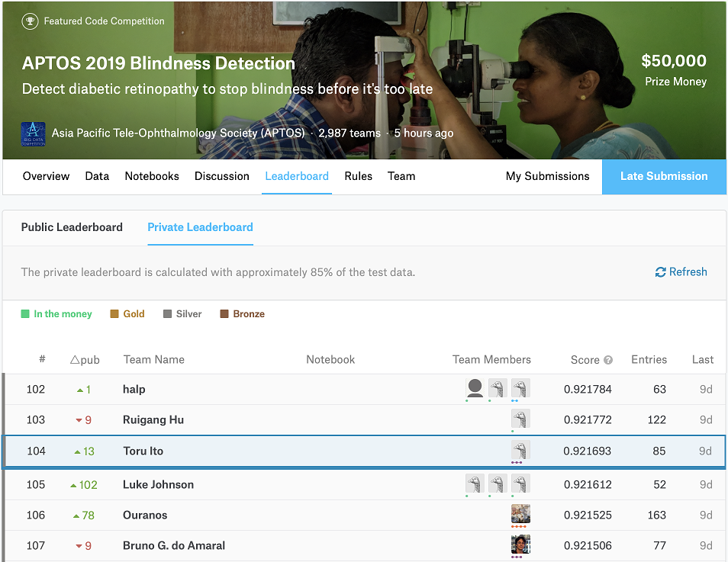Open the last goose avatar of team halp
This screenshot has width=728, height=562.
tap(520, 388)
